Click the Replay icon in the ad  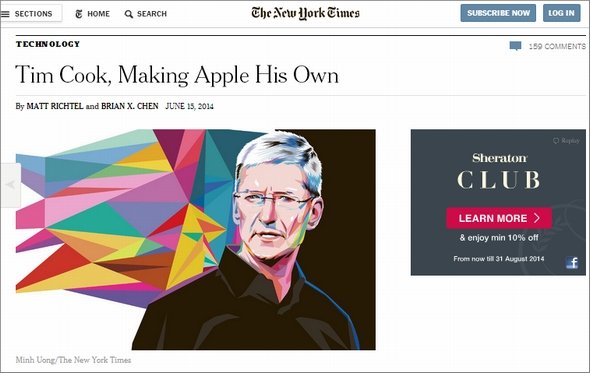[x=556, y=141]
